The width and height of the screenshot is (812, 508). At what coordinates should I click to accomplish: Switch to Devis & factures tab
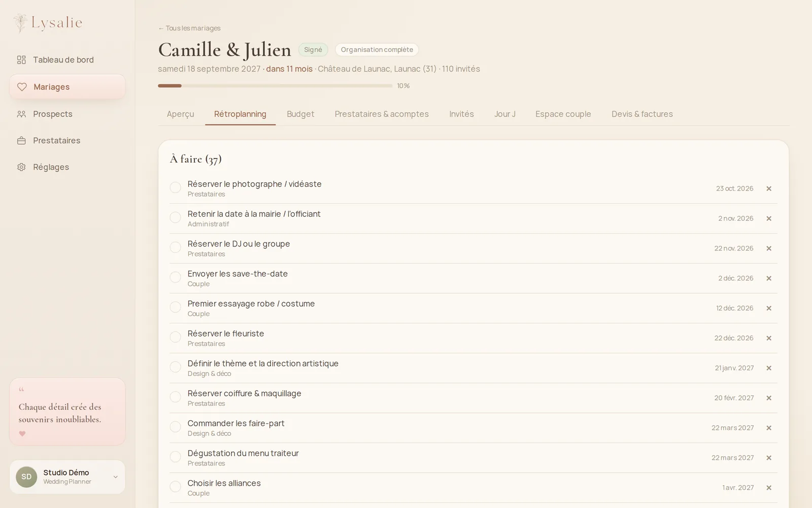pos(642,114)
